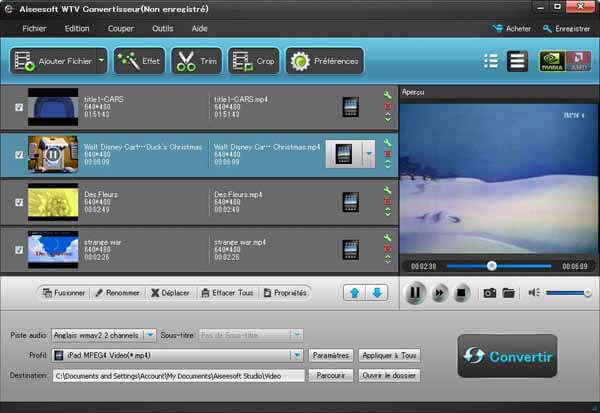Select the strange war thumbnail
Screen dimensions: 600x413
click(x=53, y=250)
